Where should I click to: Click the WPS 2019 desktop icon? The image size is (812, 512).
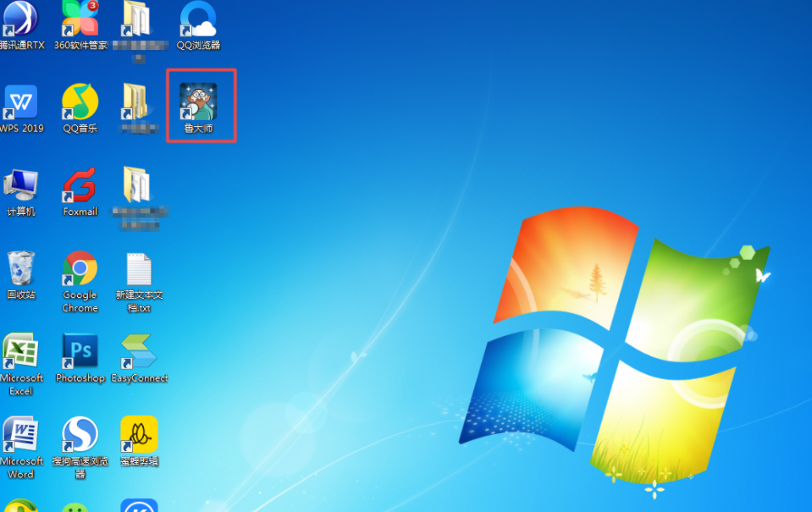point(21,108)
